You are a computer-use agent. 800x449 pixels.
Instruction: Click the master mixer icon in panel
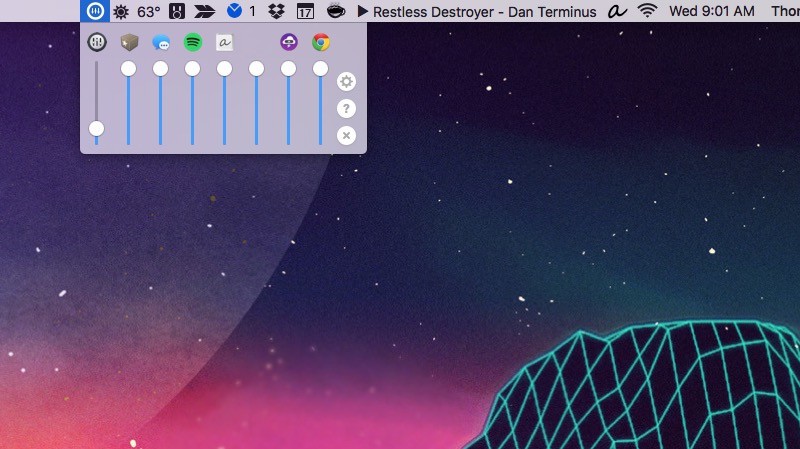(x=97, y=43)
